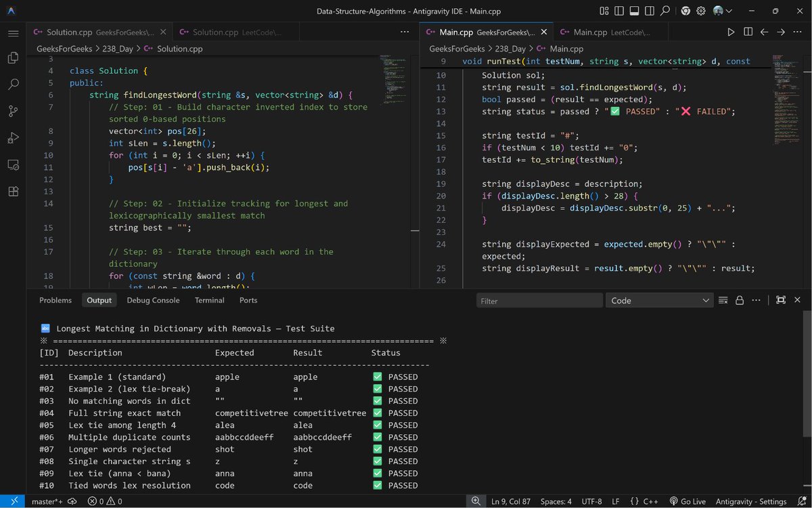Change the LF line ending setting
This screenshot has height=508, width=812.
[616, 501]
